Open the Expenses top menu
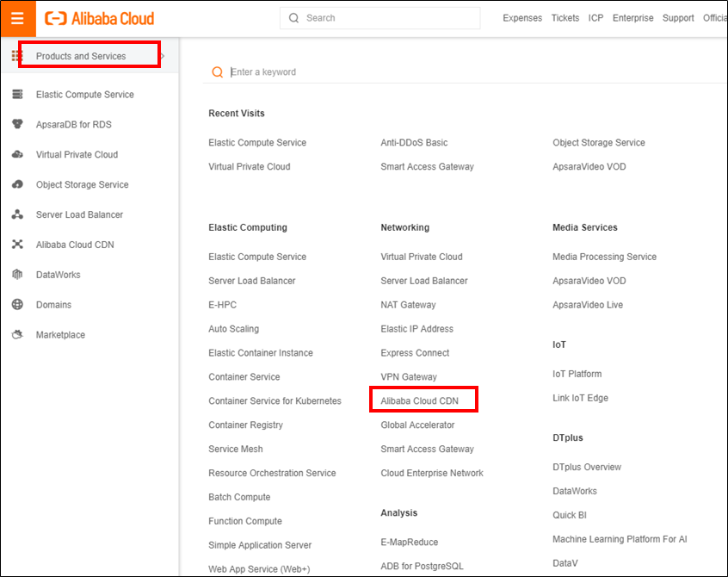This screenshot has width=728, height=577. click(522, 18)
